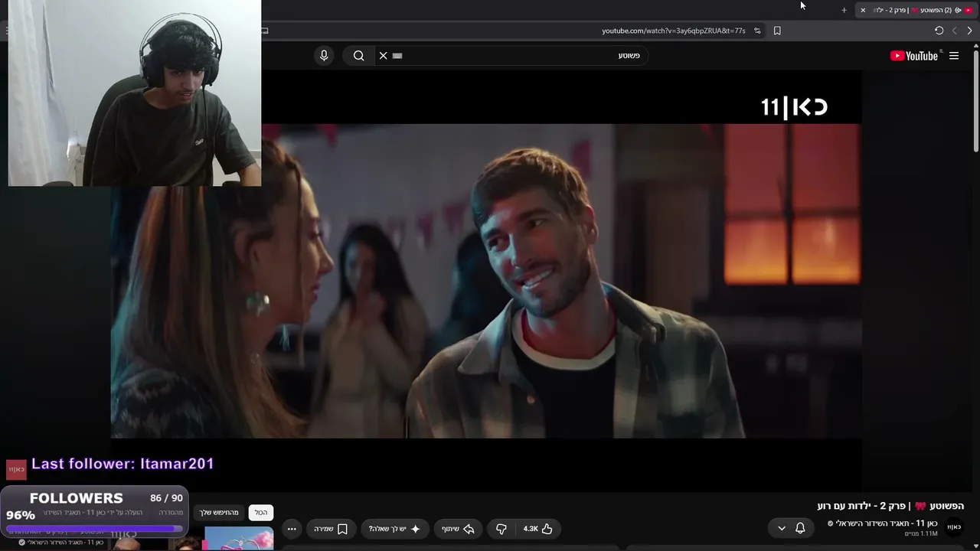980x551 pixels.
Task: Reload the page with the refresh icon
Action: tap(939, 31)
